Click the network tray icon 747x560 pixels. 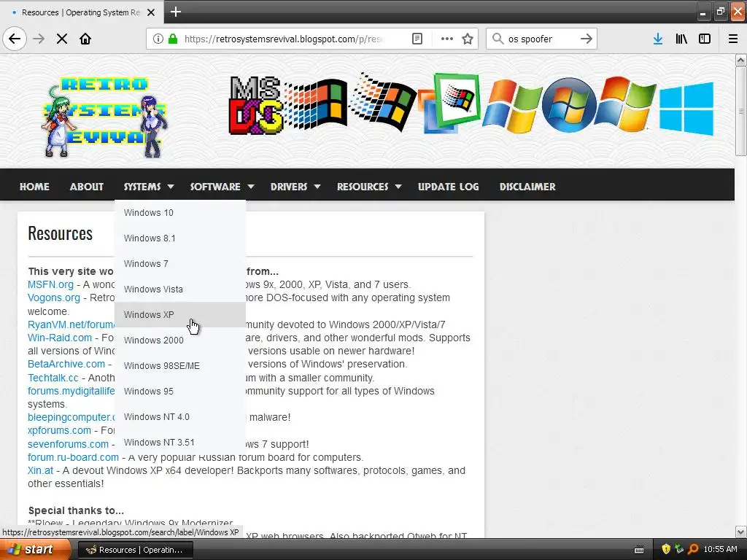pos(679,549)
